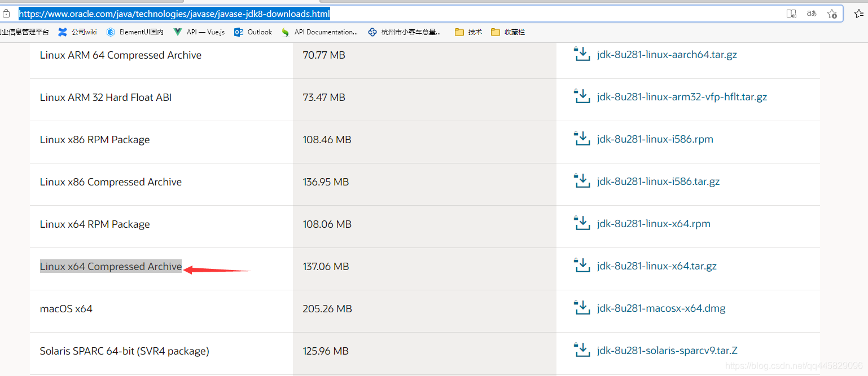868x376 pixels.
Task: Add this page to favorites via star icon
Action: coord(832,14)
